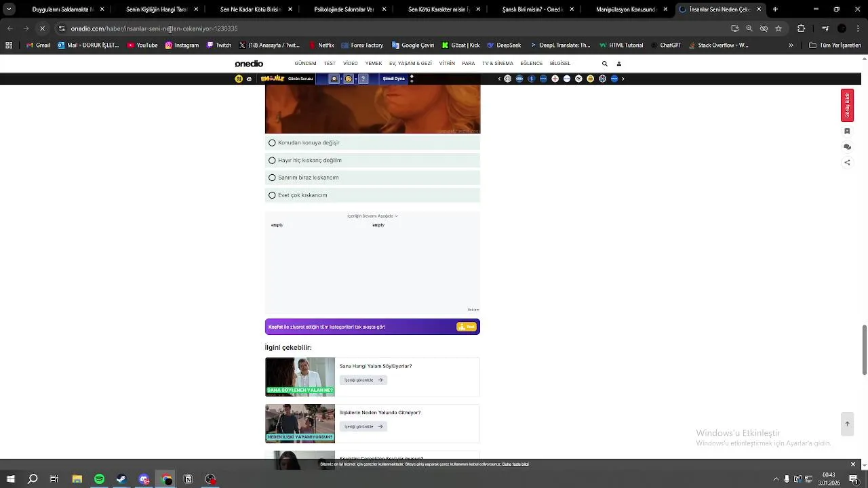Click the address bar URL field
This screenshot has height=488, width=868.
[x=393, y=28]
